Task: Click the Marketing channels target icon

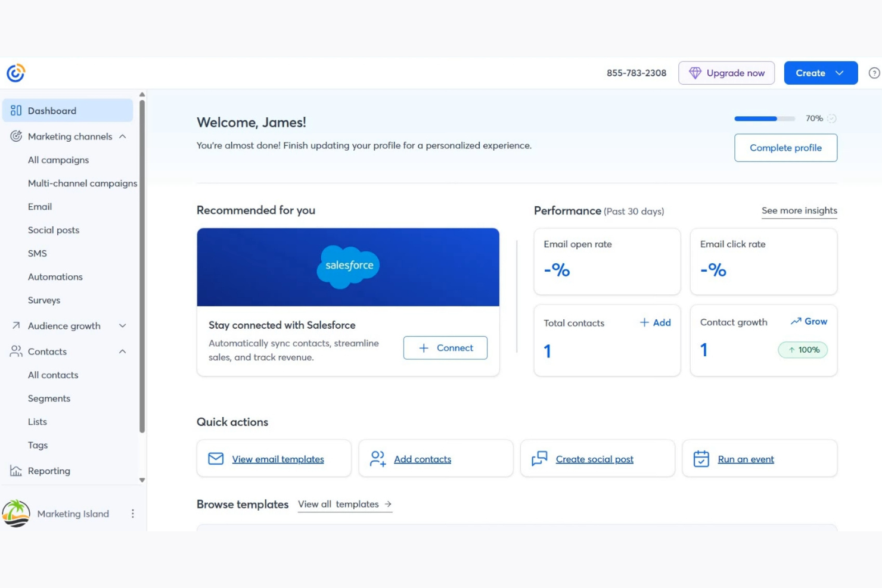Action: click(x=16, y=136)
